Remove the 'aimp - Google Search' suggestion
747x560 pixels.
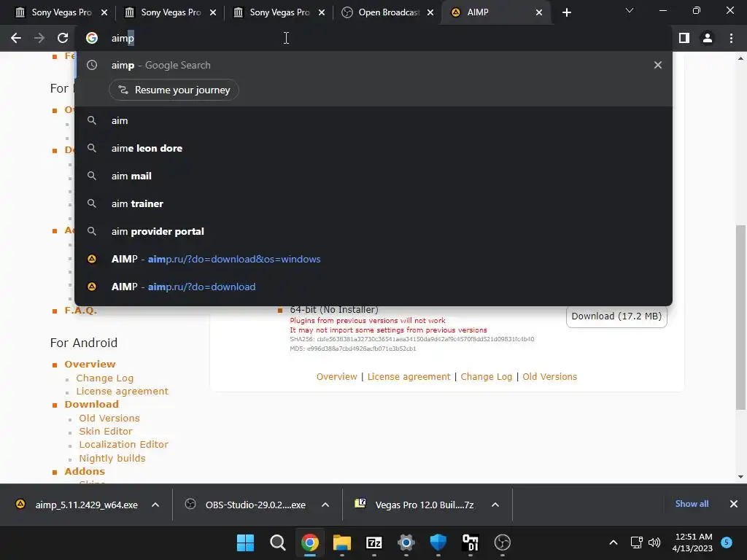coord(658,65)
